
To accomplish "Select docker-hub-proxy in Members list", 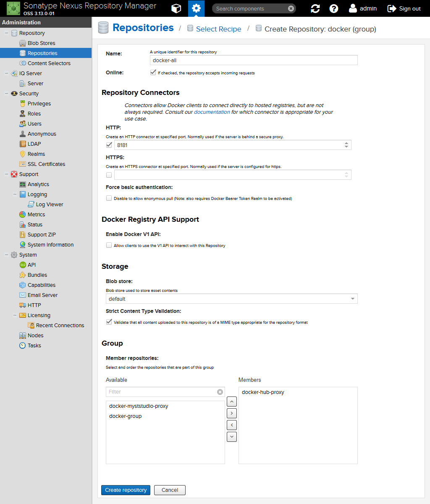I will click(x=298, y=392).
